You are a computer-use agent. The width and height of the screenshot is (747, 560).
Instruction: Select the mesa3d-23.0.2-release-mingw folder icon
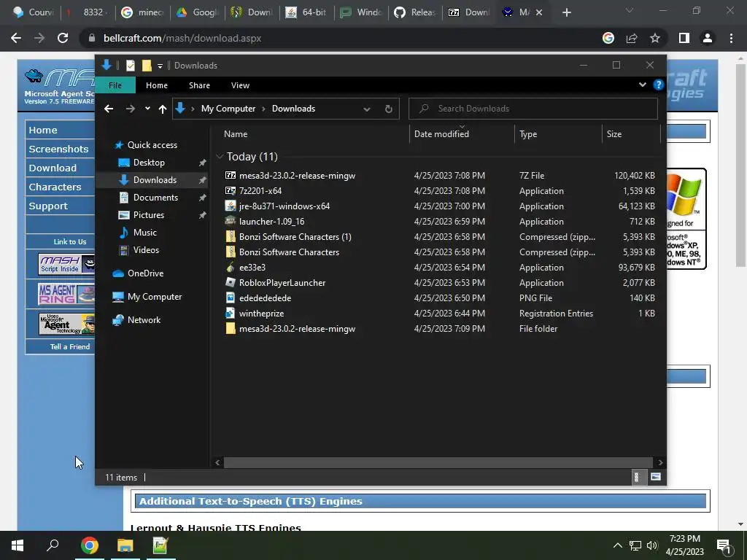click(231, 328)
